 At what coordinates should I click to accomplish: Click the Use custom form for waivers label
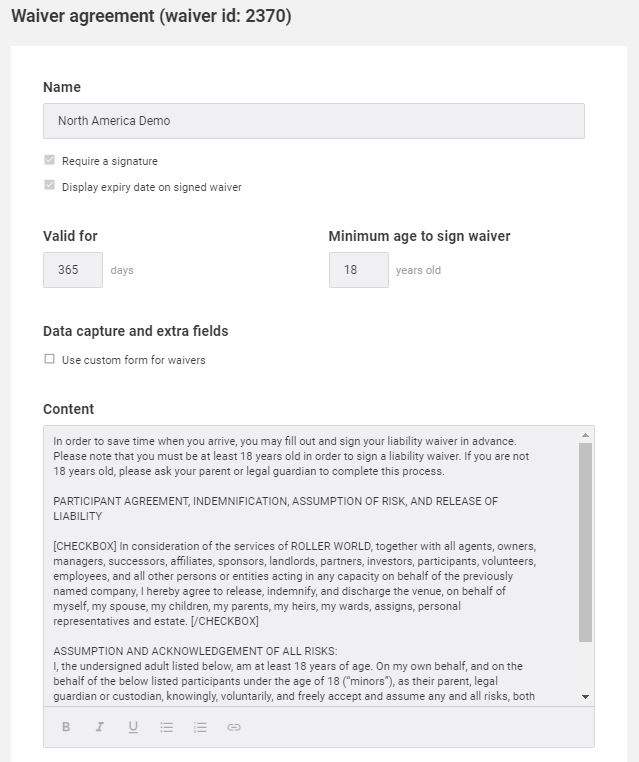(x=134, y=360)
